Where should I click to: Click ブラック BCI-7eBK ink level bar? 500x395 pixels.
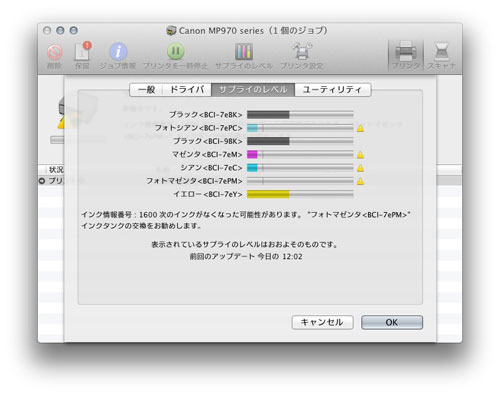tap(300, 115)
